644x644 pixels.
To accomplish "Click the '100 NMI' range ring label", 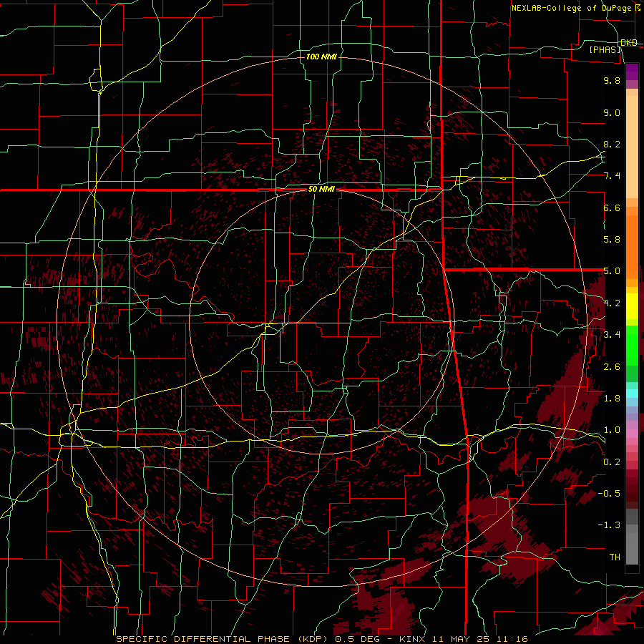I will click(321, 57).
